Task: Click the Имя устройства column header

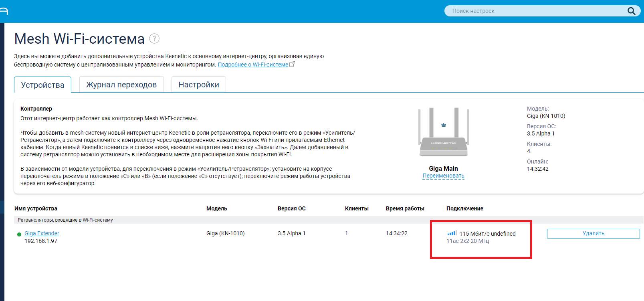Action: coord(36,208)
